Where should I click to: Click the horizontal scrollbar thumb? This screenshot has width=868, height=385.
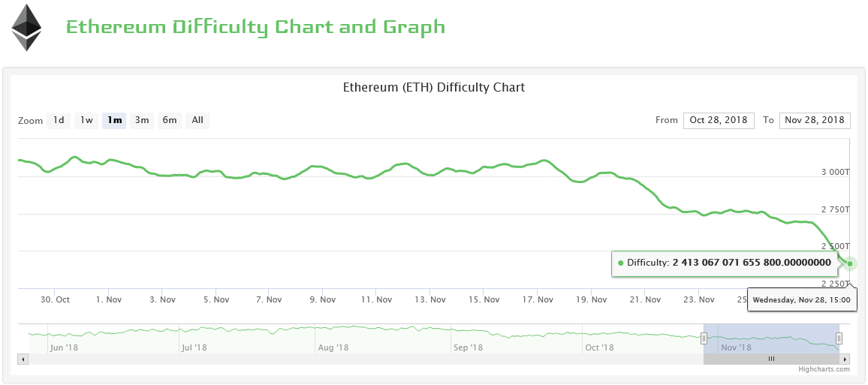[771, 359]
